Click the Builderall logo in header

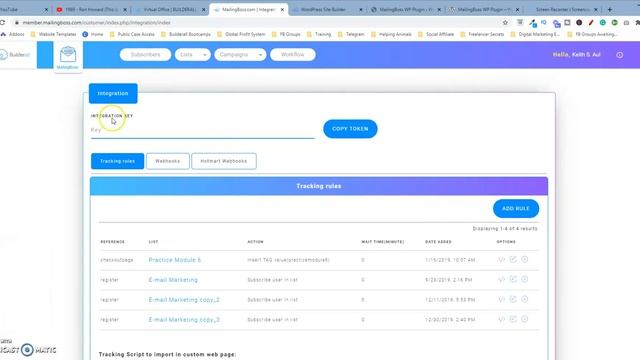[x=16, y=54]
